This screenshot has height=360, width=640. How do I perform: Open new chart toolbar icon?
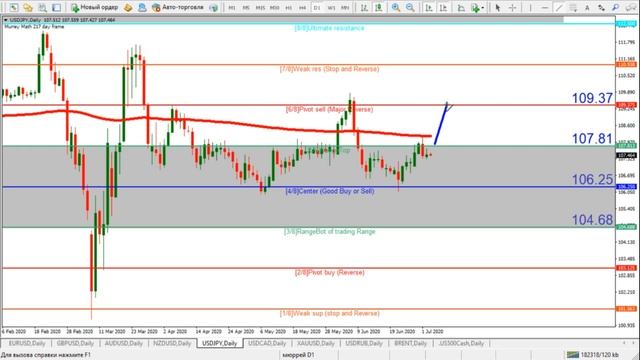[14, 7]
